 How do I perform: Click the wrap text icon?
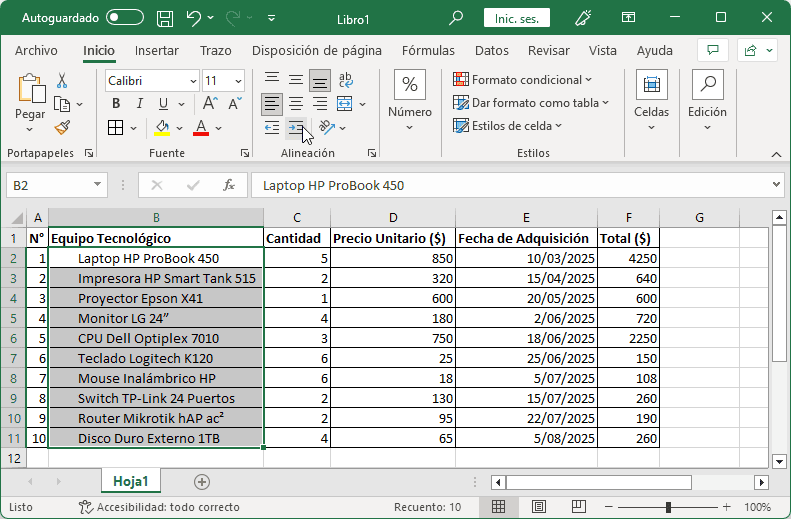[x=345, y=81]
